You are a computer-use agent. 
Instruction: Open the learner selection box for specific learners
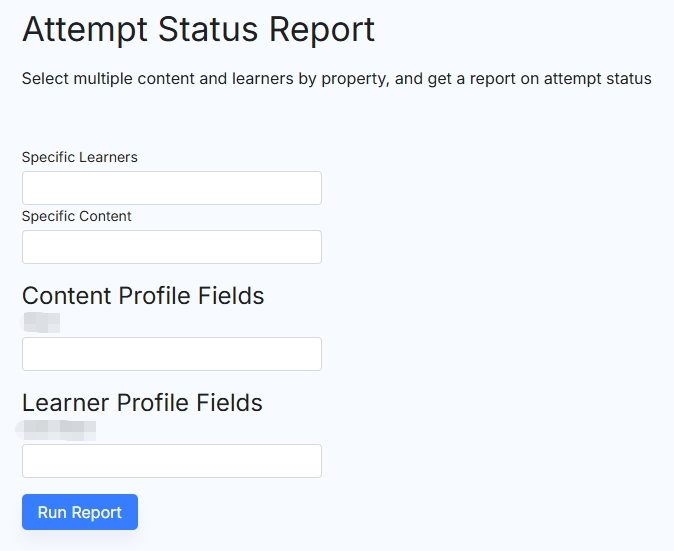pyautogui.click(x=172, y=188)
